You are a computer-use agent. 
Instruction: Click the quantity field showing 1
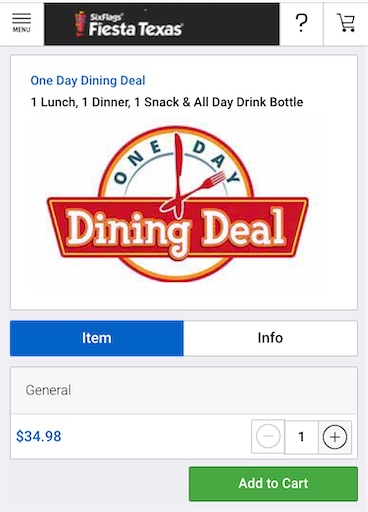coord(301,437)
